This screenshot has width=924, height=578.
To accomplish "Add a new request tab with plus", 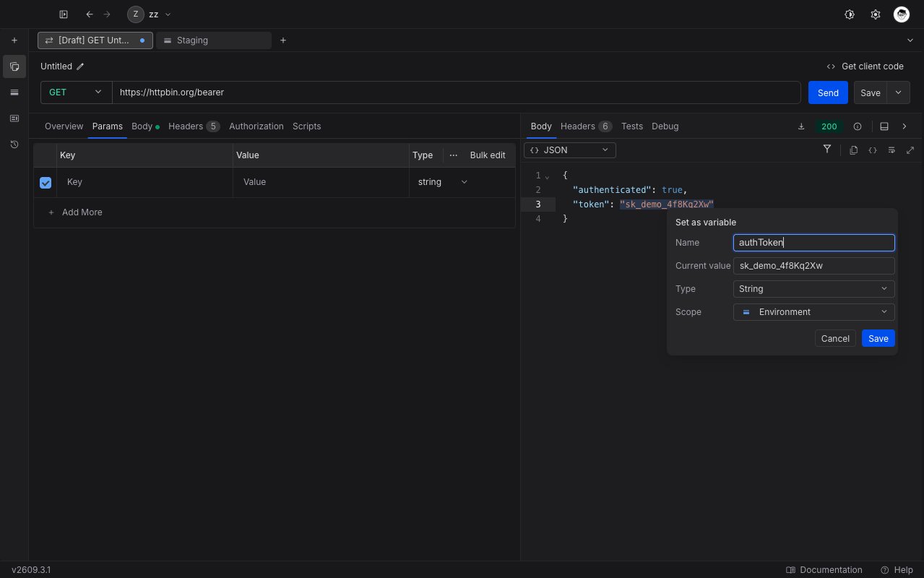I will [x=283, y=40].
